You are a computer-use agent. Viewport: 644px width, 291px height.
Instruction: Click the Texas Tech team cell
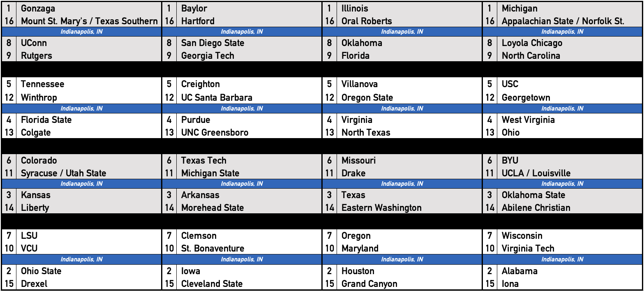click(203, 161)
